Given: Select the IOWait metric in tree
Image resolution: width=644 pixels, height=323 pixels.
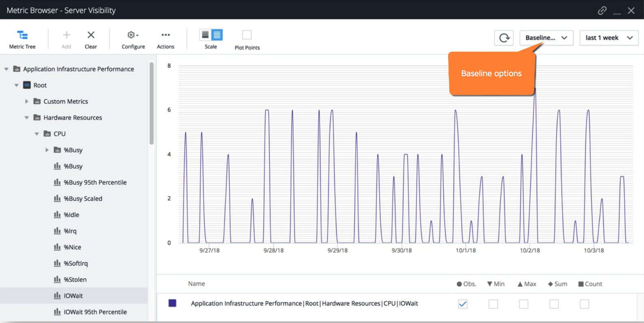Looking at the screenshot, I should [73, 296].
